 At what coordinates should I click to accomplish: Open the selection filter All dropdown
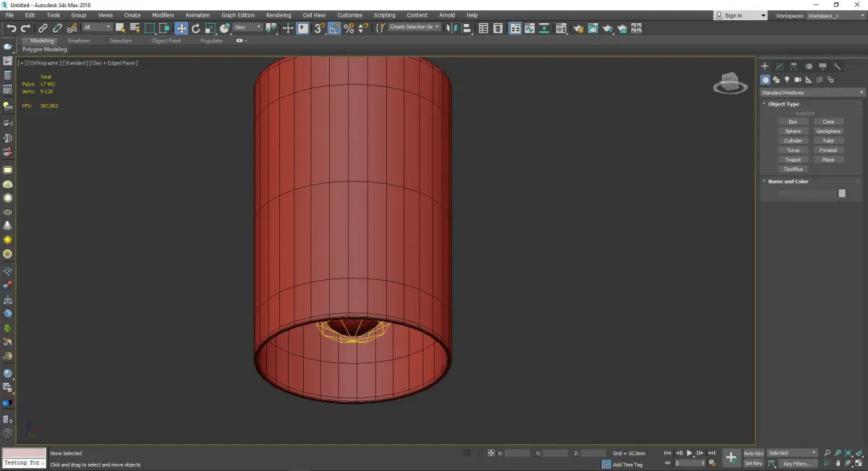point(97,27)
